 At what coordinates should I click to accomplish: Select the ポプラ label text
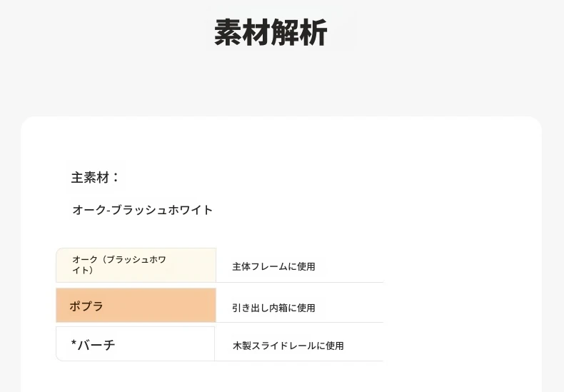pos(86,306)
